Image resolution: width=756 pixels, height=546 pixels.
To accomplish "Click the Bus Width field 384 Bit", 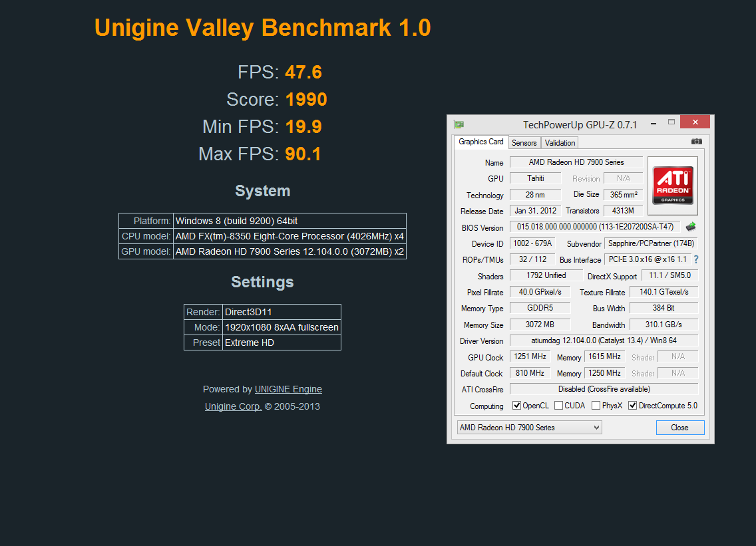I will point(664,308).
